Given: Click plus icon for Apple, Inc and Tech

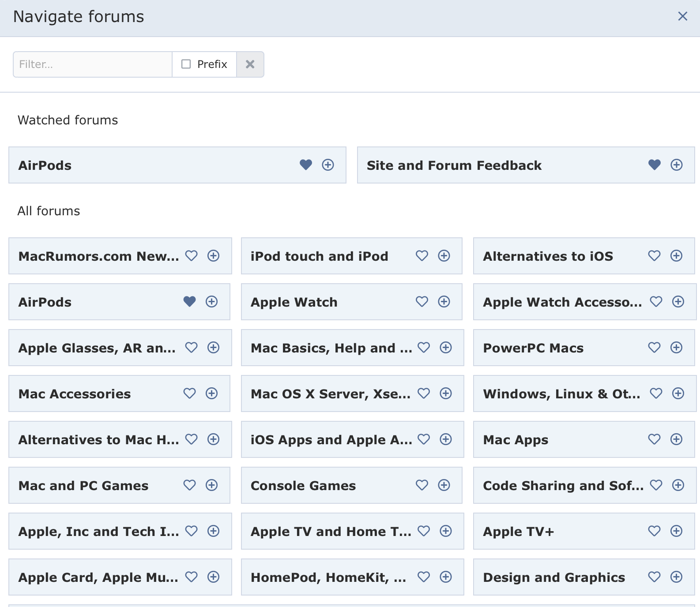Looking at the screenshot, I should pos(214,531).
